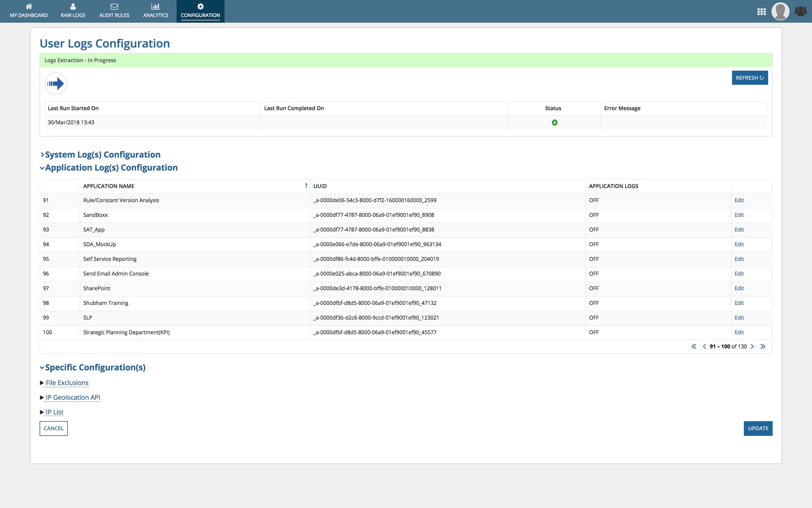Screen dimensions: 812x508
Task: Go to previous page of applications
Action: click(704, 346)
